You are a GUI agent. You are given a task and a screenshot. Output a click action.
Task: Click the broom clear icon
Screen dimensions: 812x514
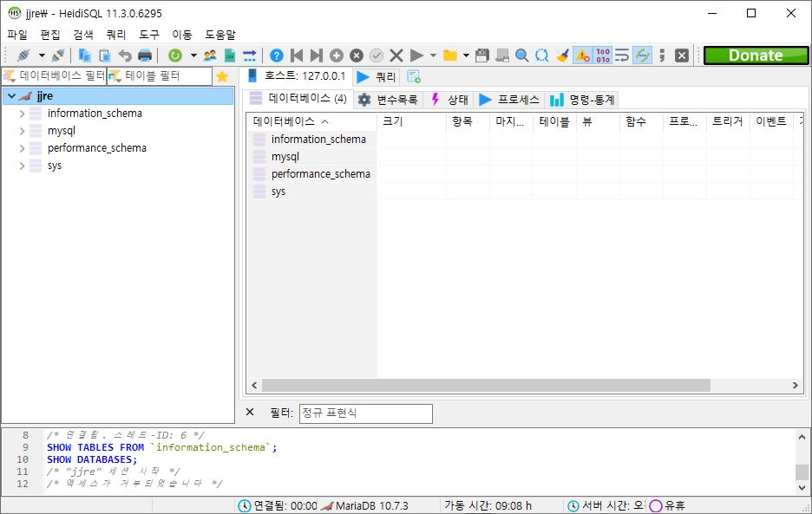tap(562, 55)
